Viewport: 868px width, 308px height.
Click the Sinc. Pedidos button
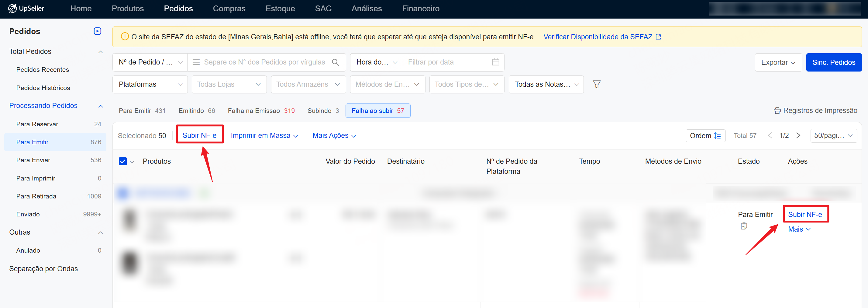click(x=834, y=62)
